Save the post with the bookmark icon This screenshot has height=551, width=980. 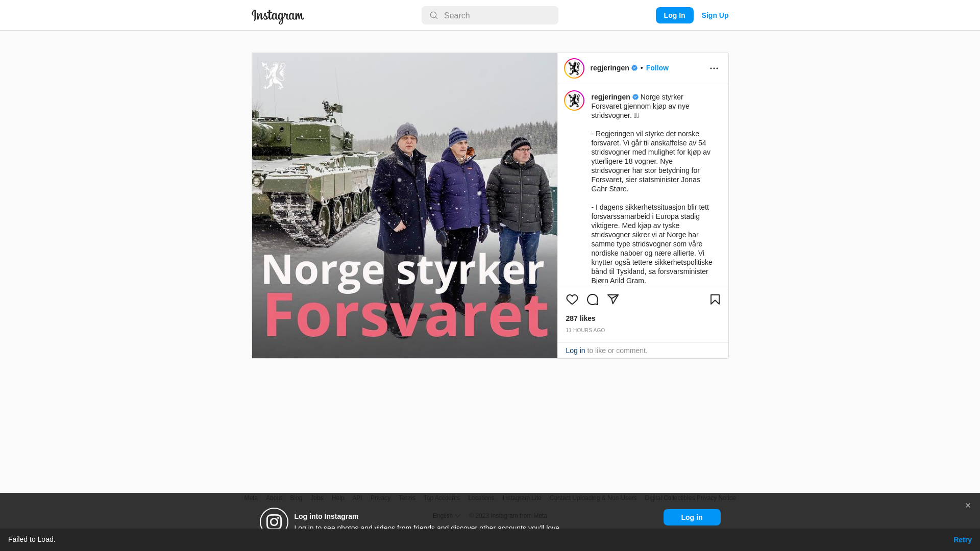715,299
